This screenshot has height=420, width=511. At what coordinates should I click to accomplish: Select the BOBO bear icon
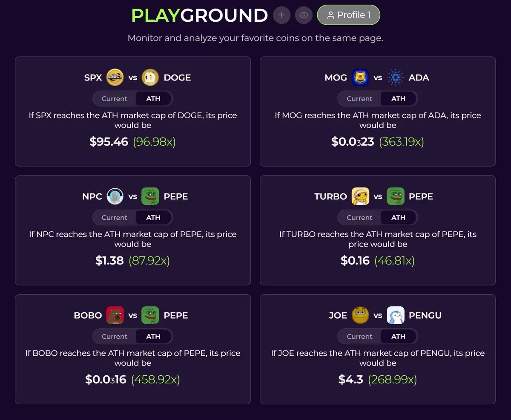[115, 315]
